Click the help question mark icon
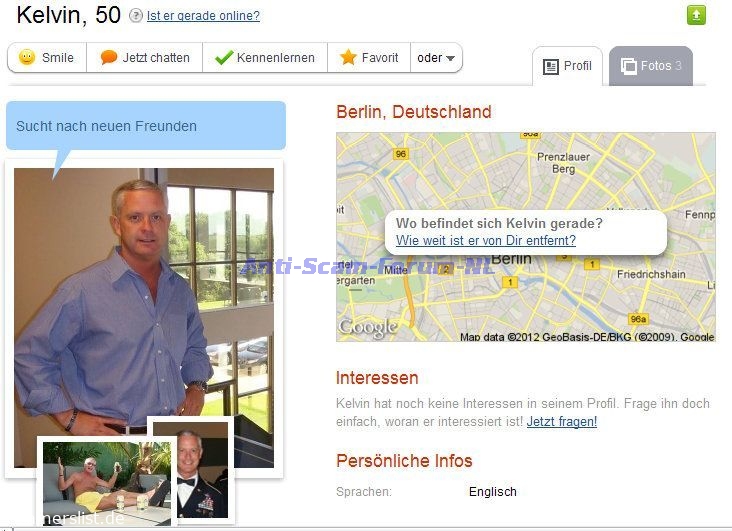Image resolution: width=732 pixels, height=531 pixels. pos(135,15)
